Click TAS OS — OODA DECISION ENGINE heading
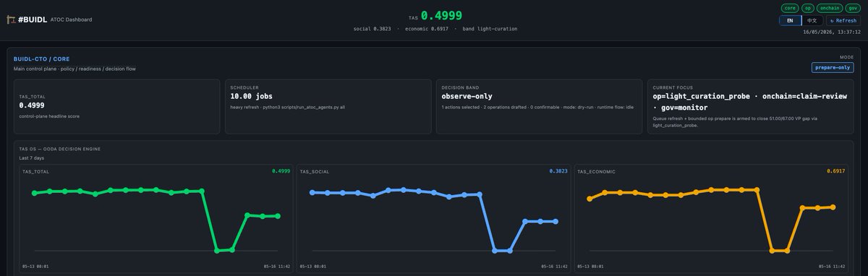This screenshot has width=868, height=276. pos(60,149)
